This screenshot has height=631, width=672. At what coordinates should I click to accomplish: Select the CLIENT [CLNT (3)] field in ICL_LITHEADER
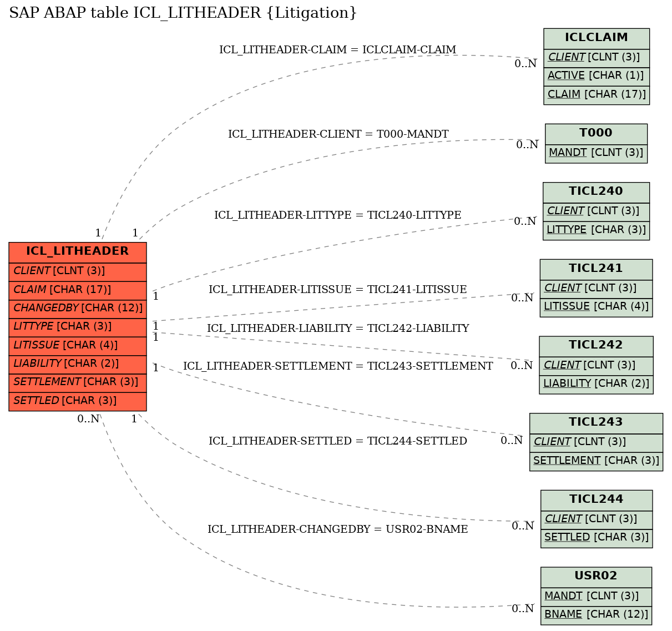pos(78,271)
